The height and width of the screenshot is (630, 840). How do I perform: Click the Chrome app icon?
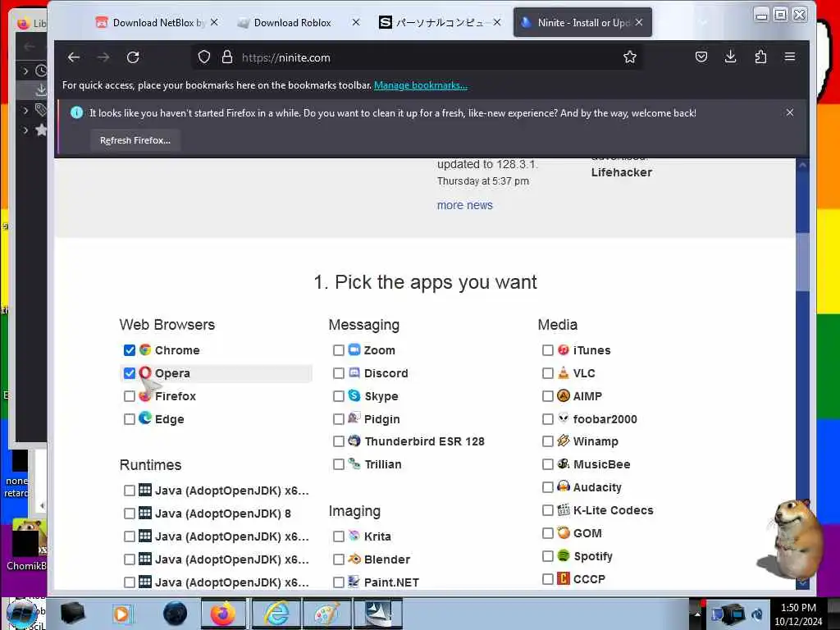click(145, 349)
